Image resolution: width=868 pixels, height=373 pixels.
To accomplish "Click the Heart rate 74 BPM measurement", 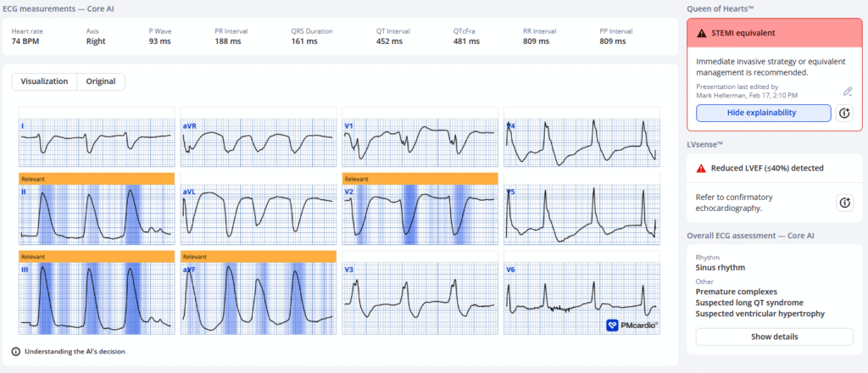I will tap(27, 36).
